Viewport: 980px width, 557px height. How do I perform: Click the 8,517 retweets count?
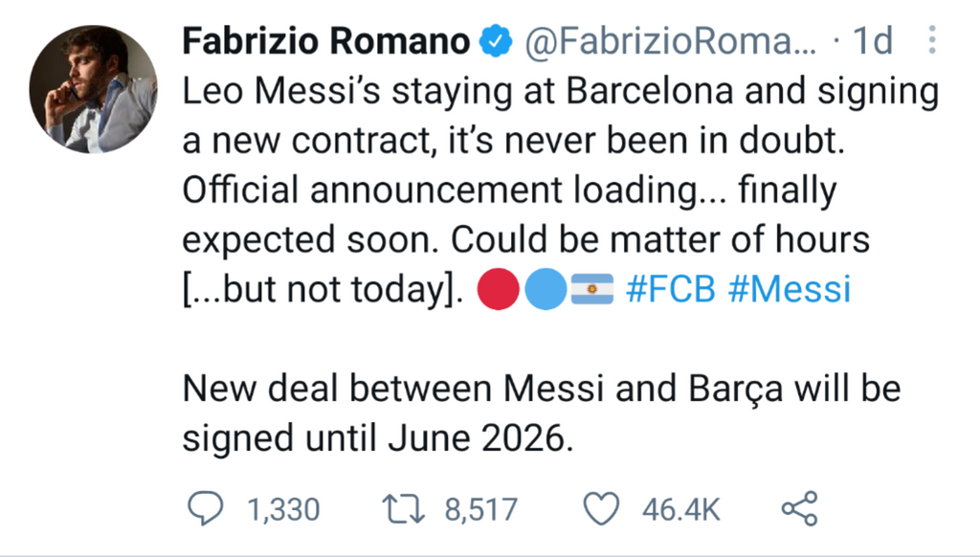point(481,509)
